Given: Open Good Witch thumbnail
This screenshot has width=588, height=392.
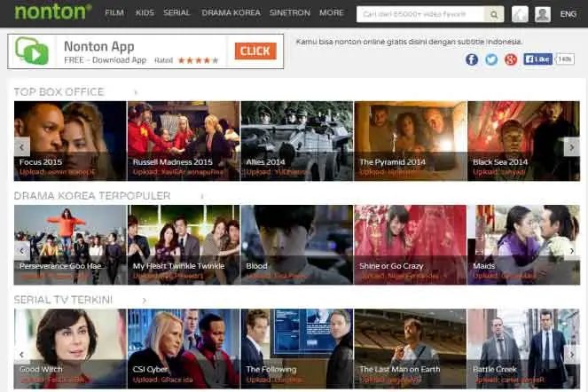Looking at the screenshot, I should click(70, 349).
